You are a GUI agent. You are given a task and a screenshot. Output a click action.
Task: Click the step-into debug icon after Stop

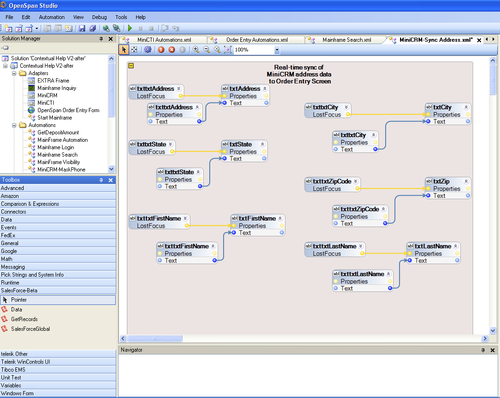pyautogui.click(x=165, y=29)
